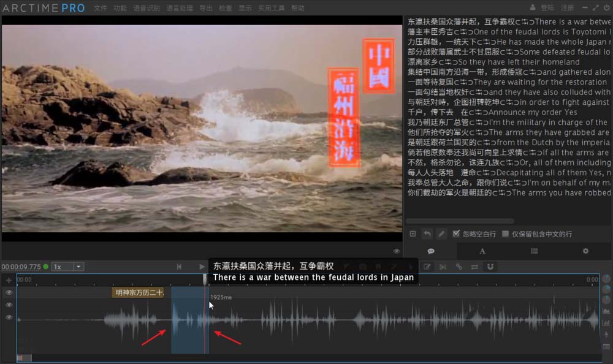Click the swap arrows icon near the timeline
This screenshot has width=613, height=364.
click(474, 267)
